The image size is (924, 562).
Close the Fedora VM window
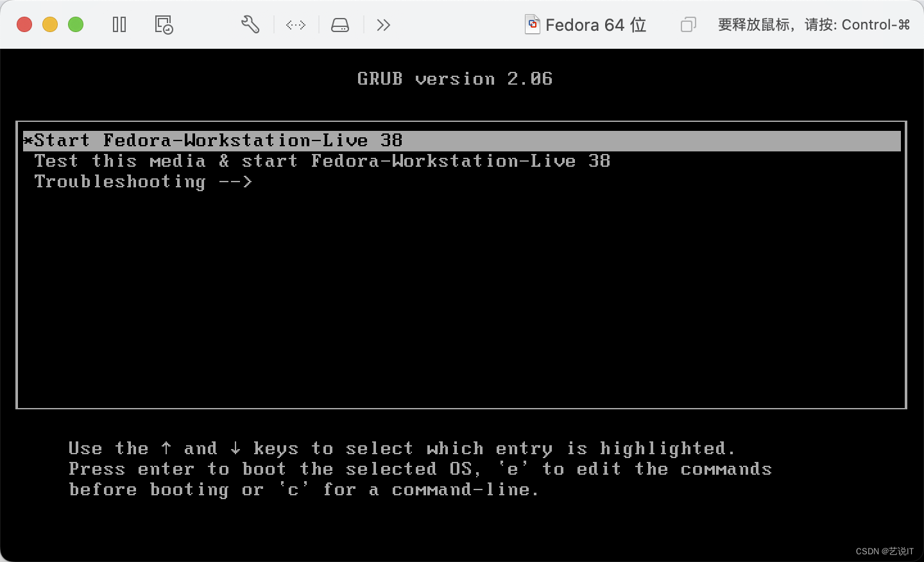click(24, 25)
